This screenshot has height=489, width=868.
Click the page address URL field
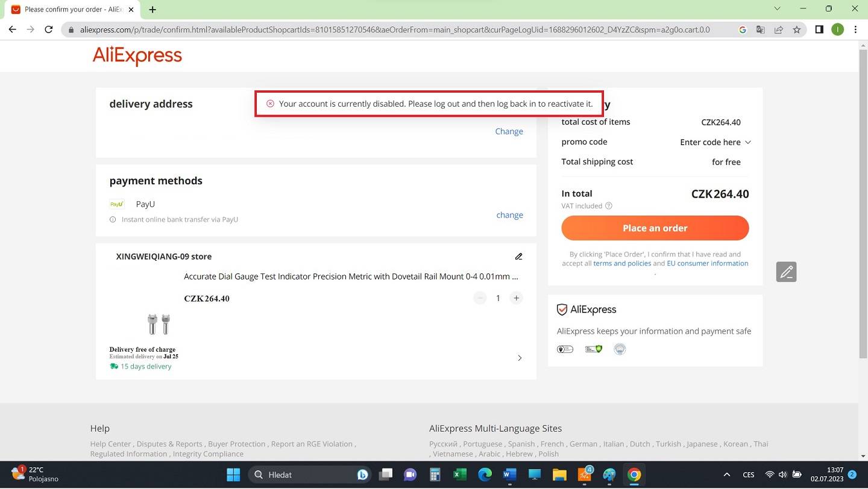point(395,30)
